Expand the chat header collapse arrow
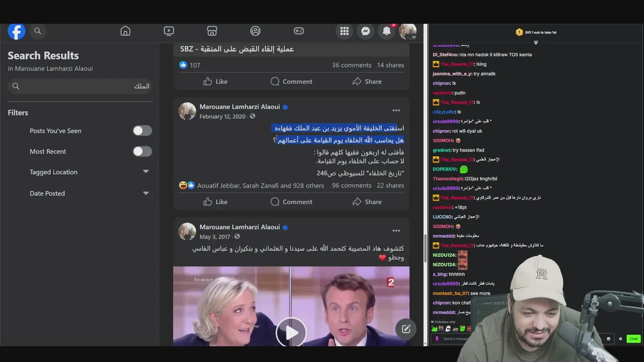Screen dimensions: 644x362 click(536, 43)
